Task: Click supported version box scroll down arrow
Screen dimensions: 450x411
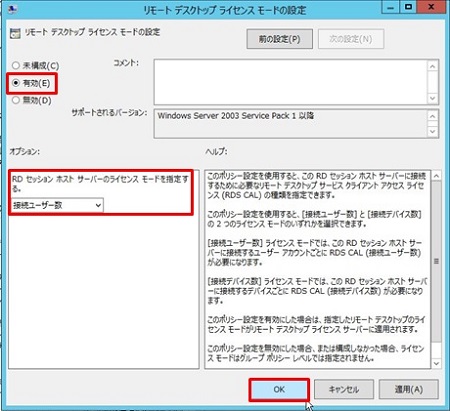Action: click(x=432, y=131)
